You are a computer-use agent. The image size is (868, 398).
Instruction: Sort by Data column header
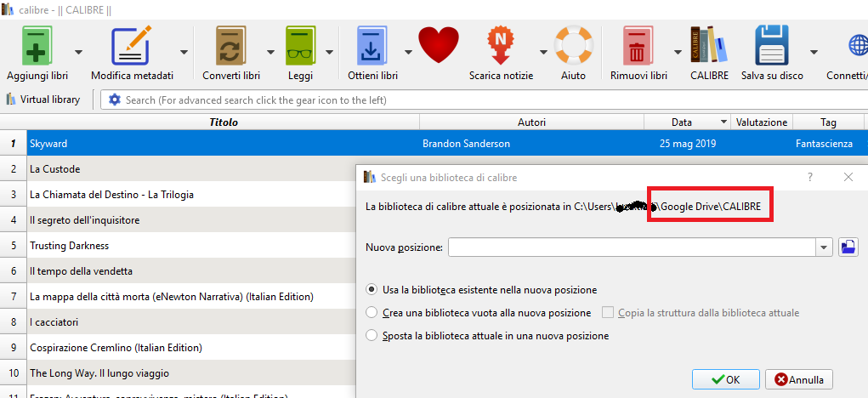(687, 122)
